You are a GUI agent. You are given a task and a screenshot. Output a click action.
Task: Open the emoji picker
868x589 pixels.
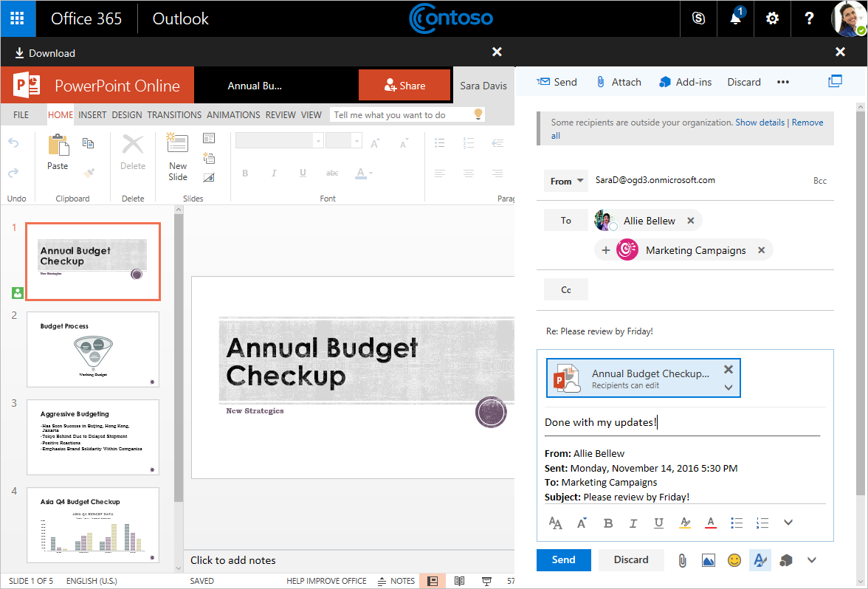pyautogui.click(x=734, y=560)
